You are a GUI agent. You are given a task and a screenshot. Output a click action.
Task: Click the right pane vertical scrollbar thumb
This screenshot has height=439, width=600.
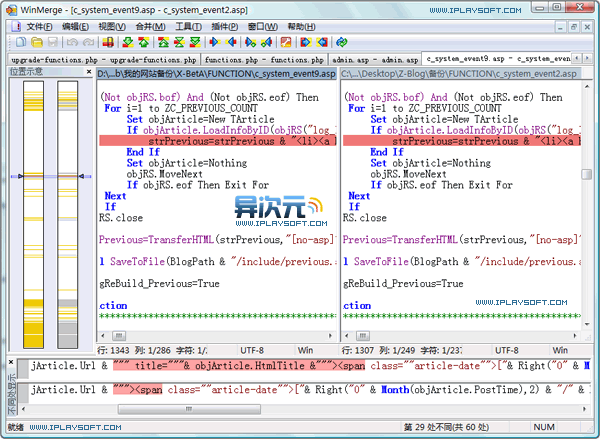pyautogui.click(x=587, y=174)
